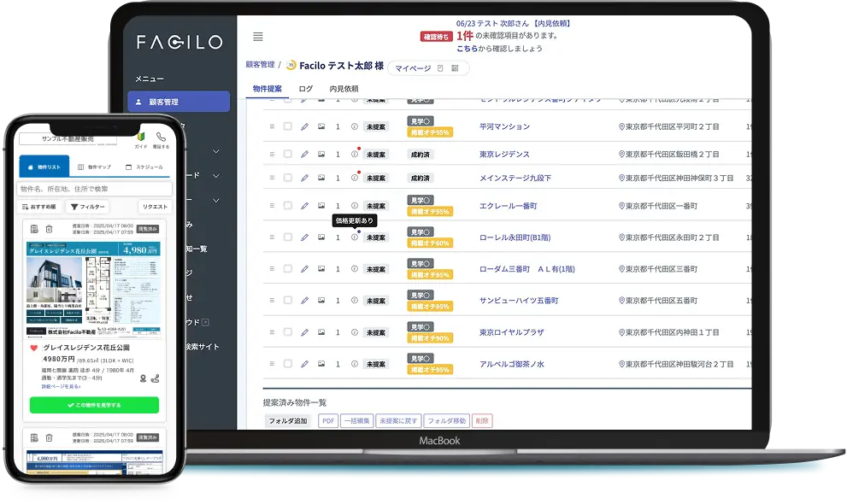Expand the third sidebar chevron
The image size is (847, 504).
coord(216,200)
